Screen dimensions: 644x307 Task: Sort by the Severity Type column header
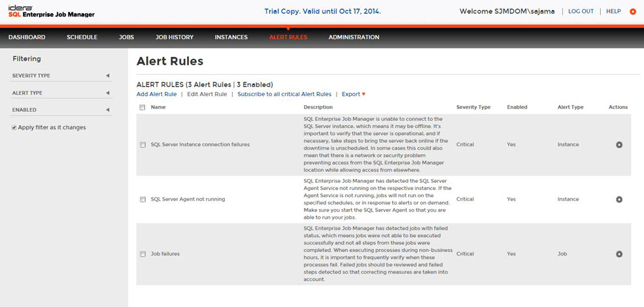point(473,107)
